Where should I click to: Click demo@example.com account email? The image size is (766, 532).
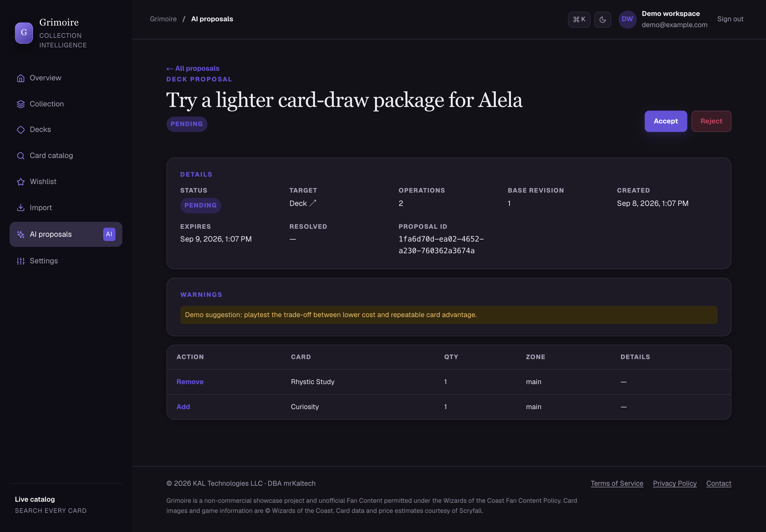[674, 25]
